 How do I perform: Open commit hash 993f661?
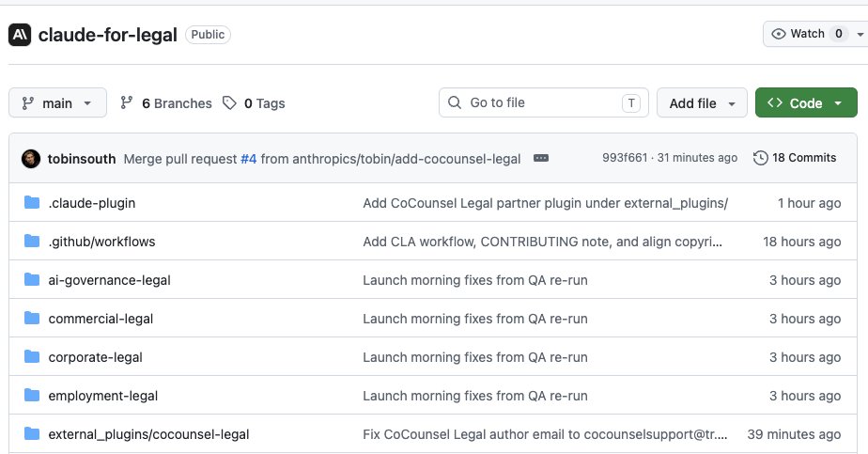[625, 158]
